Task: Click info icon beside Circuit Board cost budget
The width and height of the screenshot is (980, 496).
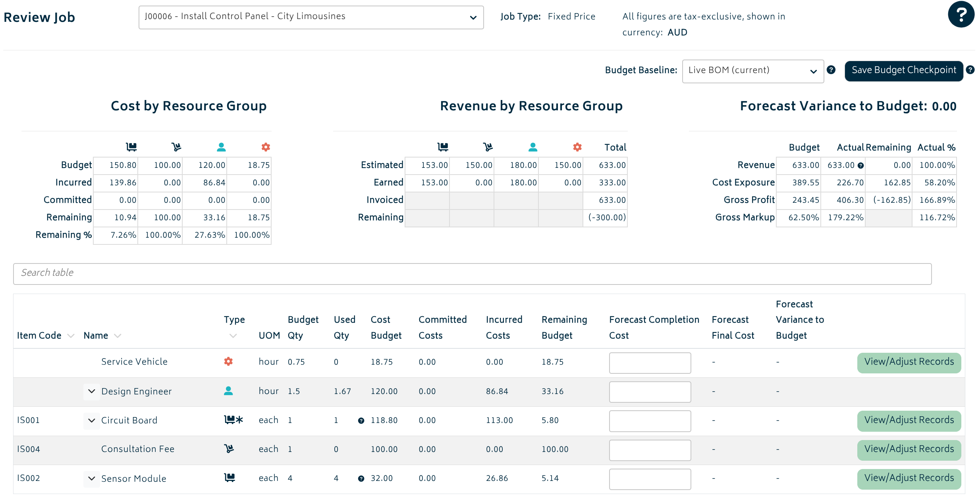Action: click(361, 421)
